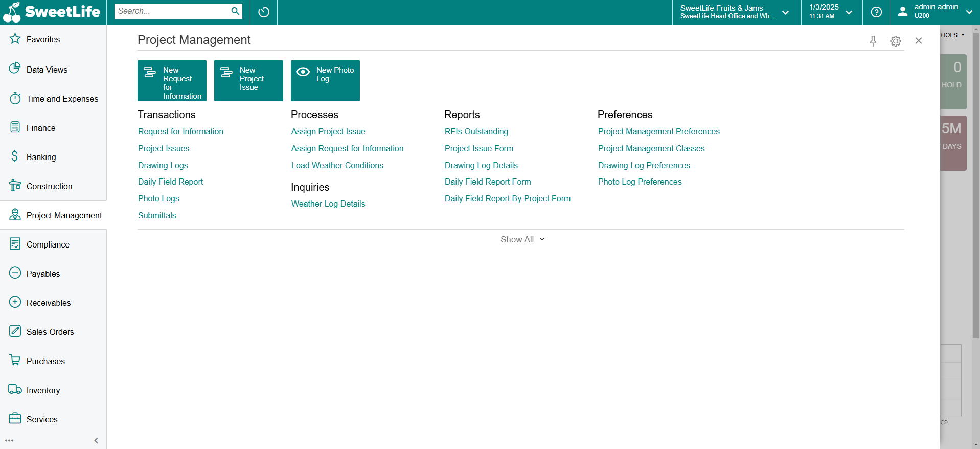Screen dimensions: 980x449
Task: Click the Favorites star icon in sidebar
Action: tap(15, 39)
